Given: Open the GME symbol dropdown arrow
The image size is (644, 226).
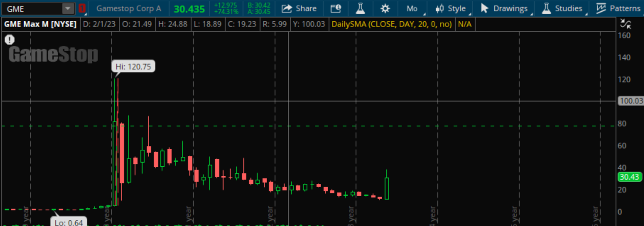Looking at the screenshot, I should (69, 9).
